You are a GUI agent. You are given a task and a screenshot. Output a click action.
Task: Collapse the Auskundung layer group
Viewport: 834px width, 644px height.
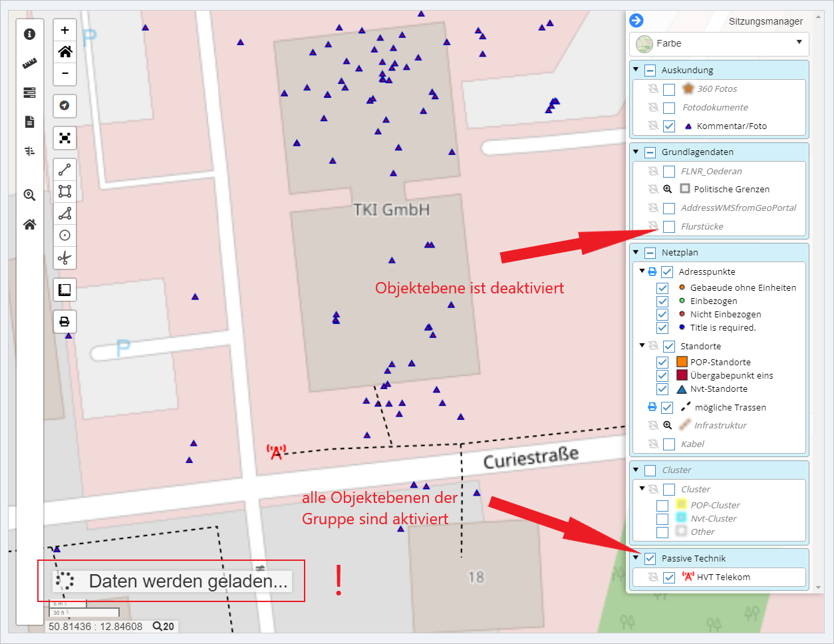click(x=636, y=70)
